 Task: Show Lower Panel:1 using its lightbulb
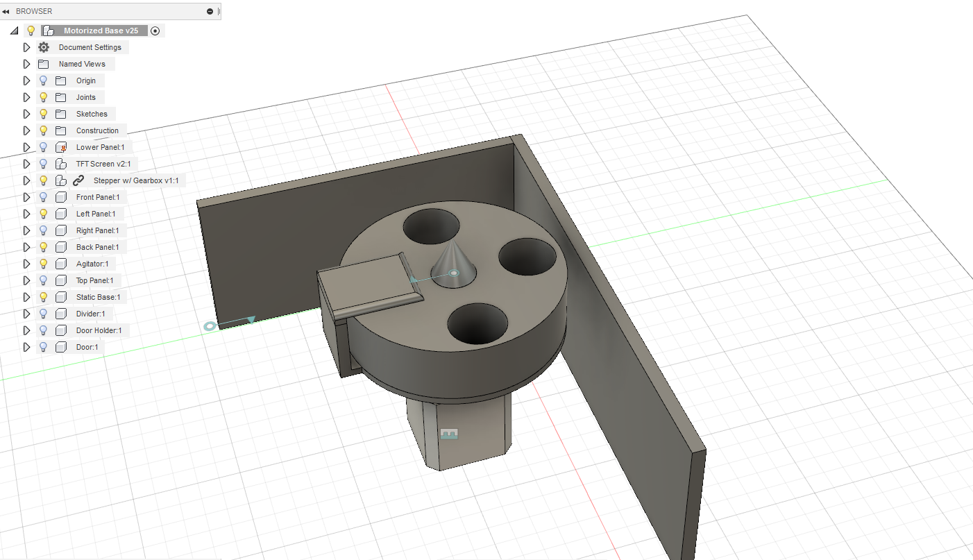click(x=43, y=147)
